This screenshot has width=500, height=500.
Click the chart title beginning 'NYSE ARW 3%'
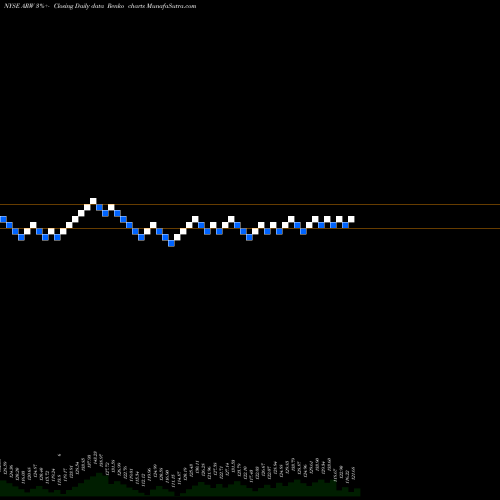pyautogui.click(x=100, y=6)
